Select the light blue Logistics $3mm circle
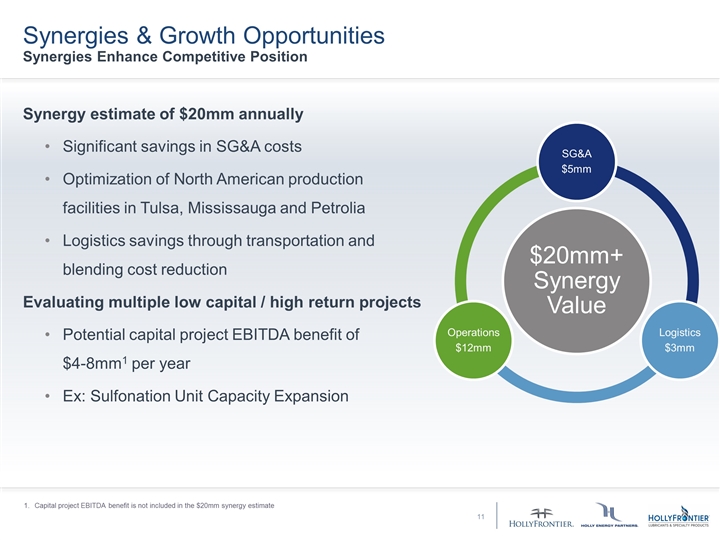720x540 pixels. pyautogui.click(x=679, y=340)
